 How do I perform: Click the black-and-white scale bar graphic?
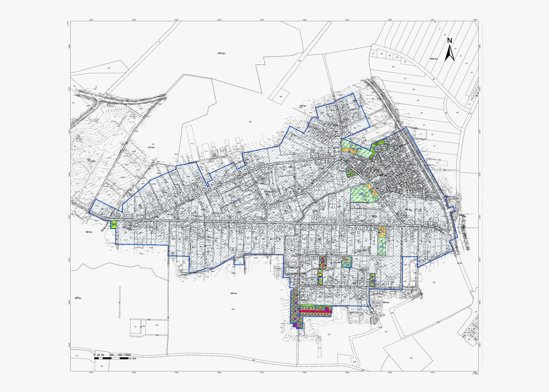(x=111, y=358)
